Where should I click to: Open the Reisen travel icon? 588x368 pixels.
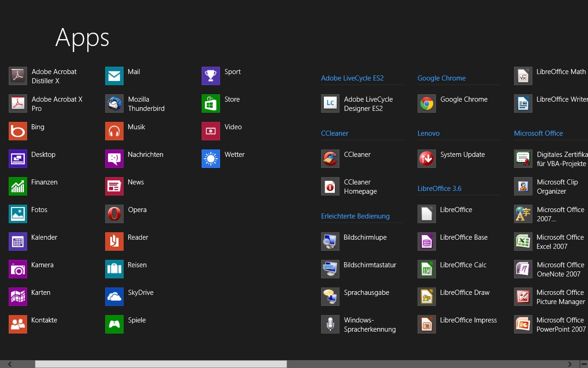click(114, 269)
